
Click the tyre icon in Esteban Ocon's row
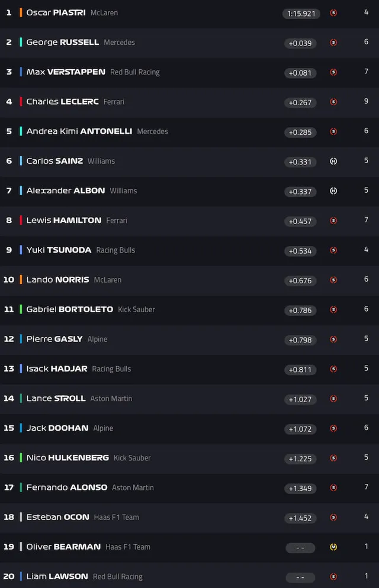click(x=333, y=518)
